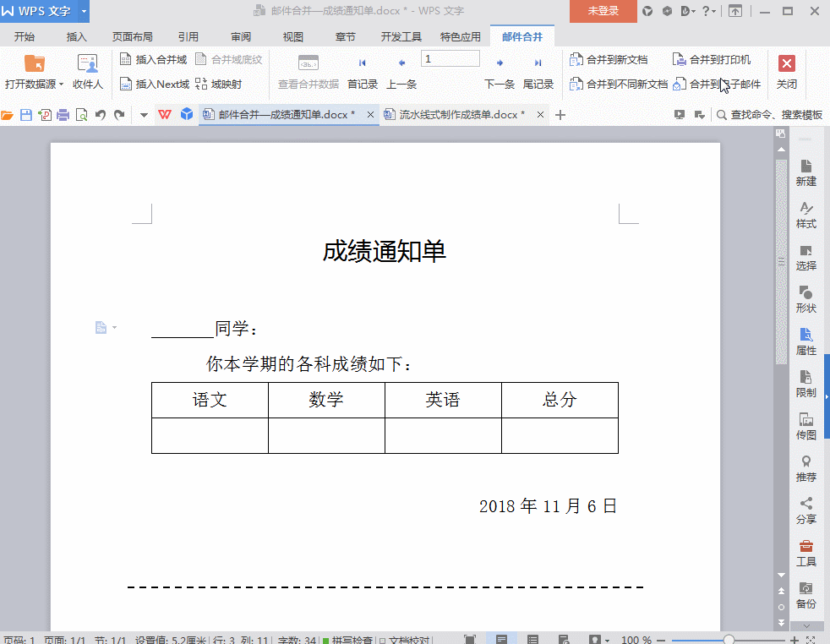Click the print preview icon

coord(81,115)
